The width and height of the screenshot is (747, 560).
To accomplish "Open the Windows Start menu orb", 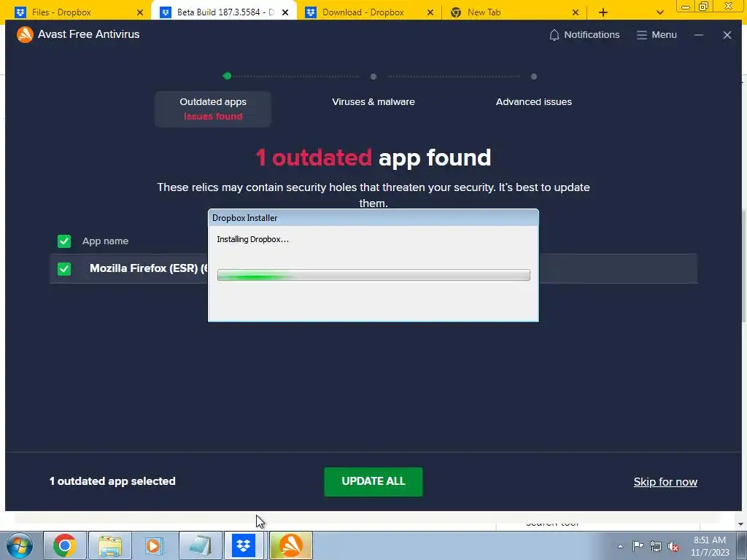I will pos(20,545).
